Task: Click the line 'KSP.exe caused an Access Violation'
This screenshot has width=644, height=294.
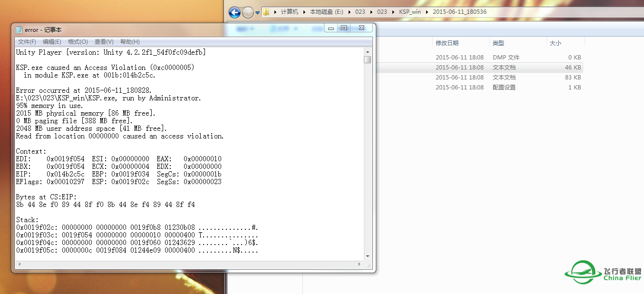Action: 105,68
